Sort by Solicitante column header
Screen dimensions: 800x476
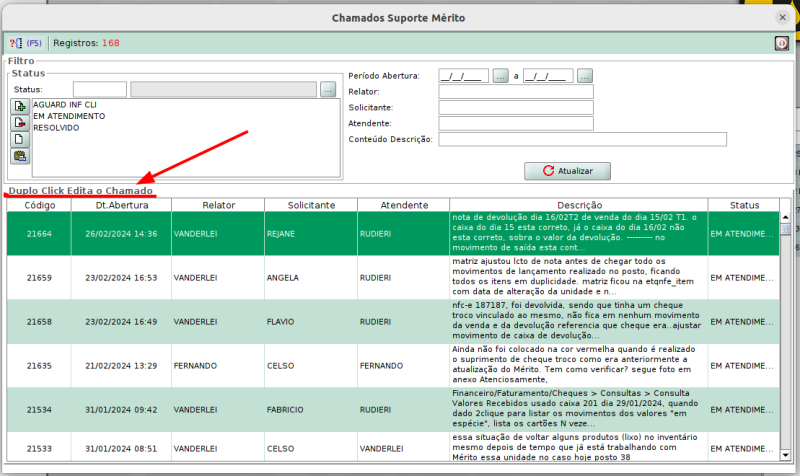(311, 205)
